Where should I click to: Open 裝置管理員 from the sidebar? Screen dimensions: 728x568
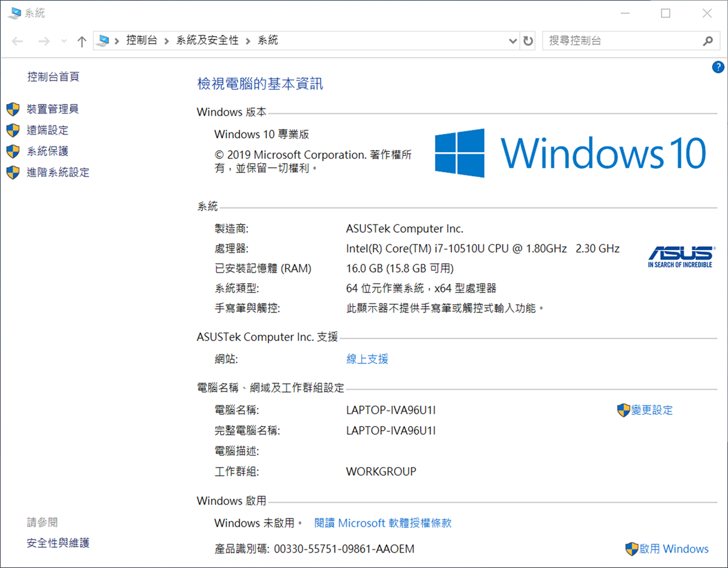pos(52,109)
